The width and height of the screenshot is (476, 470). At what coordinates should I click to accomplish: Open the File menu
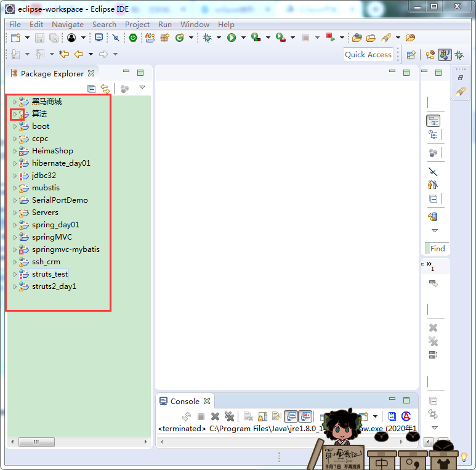coord(15,24)
